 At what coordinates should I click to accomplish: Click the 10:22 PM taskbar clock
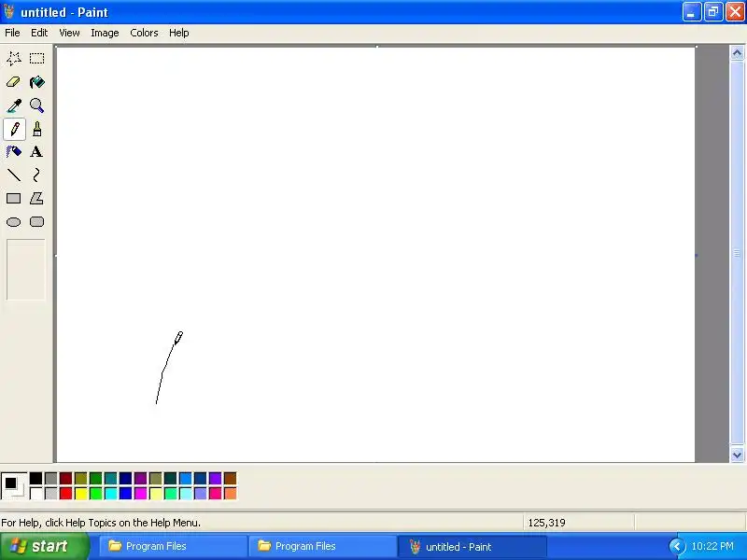tap(712, 546)
